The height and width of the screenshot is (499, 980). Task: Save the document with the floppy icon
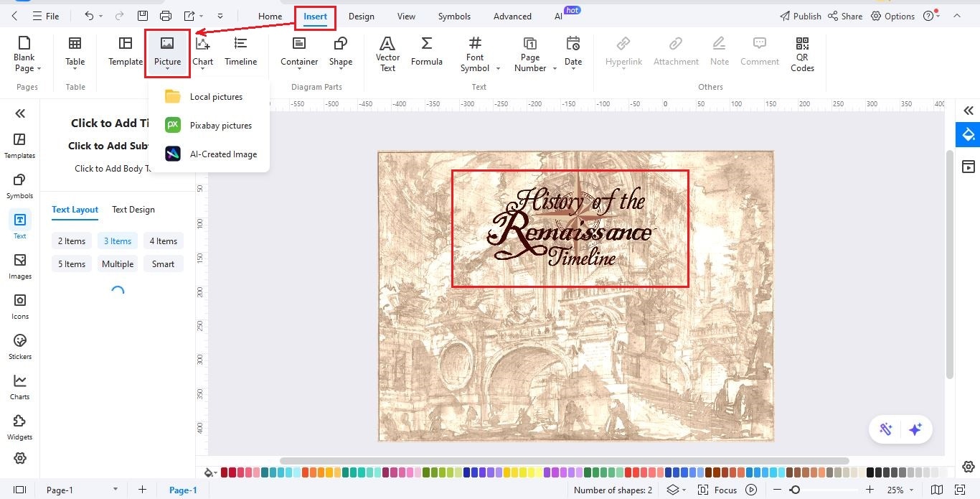coord(143,16)
